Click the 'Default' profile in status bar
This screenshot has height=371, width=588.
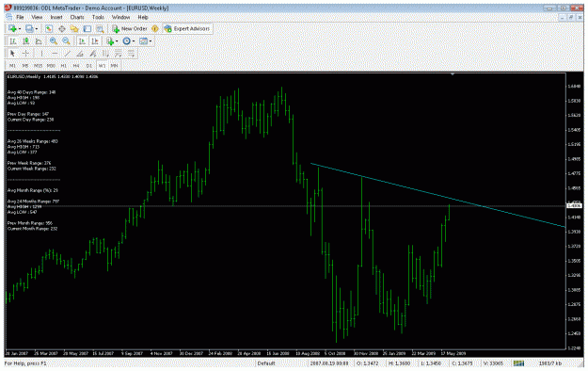[266, 363]
